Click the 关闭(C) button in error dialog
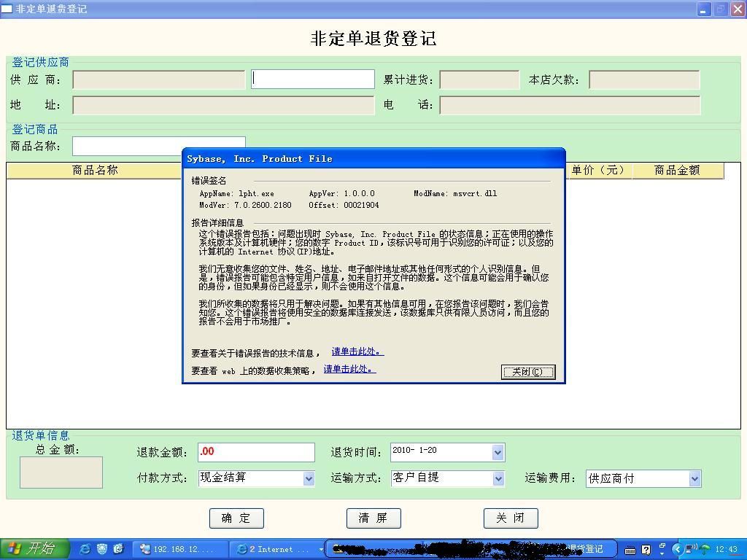 tap(528, 372)
